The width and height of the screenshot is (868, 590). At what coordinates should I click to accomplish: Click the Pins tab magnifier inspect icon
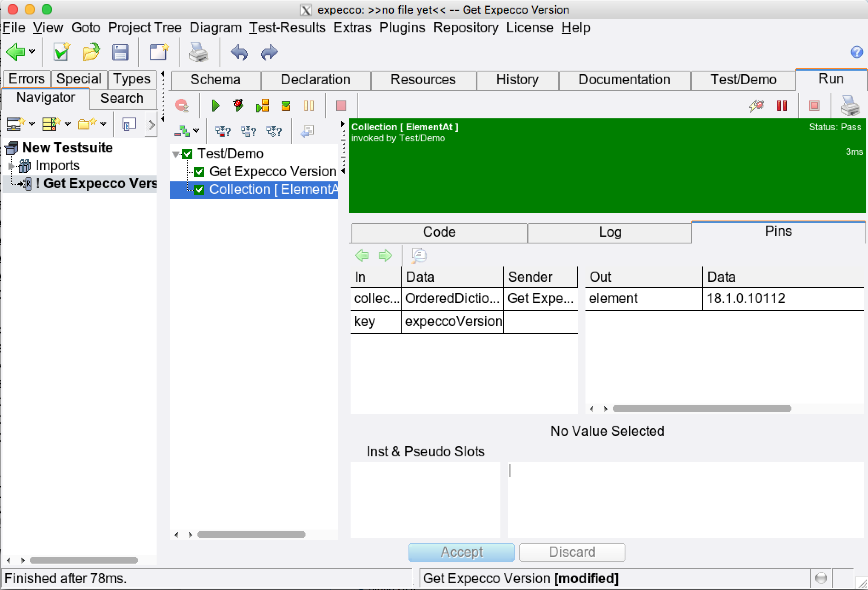click(x=419, y=255)
